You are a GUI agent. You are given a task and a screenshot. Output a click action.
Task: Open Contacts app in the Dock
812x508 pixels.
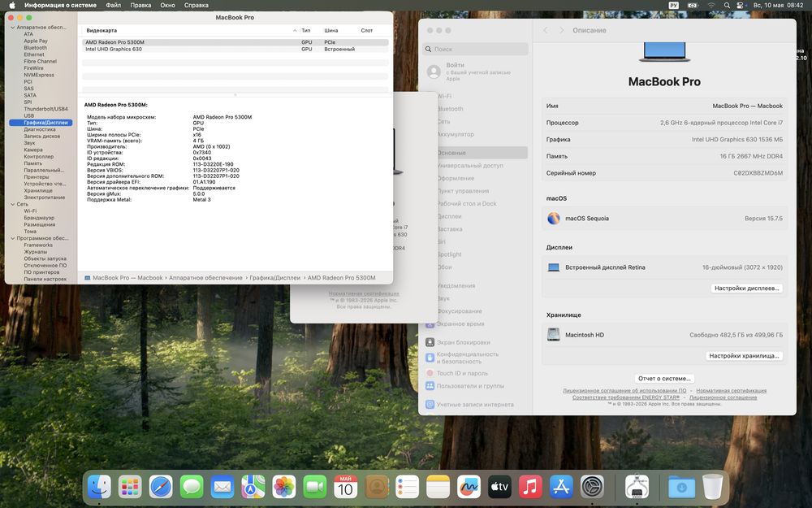click(377, 487)
